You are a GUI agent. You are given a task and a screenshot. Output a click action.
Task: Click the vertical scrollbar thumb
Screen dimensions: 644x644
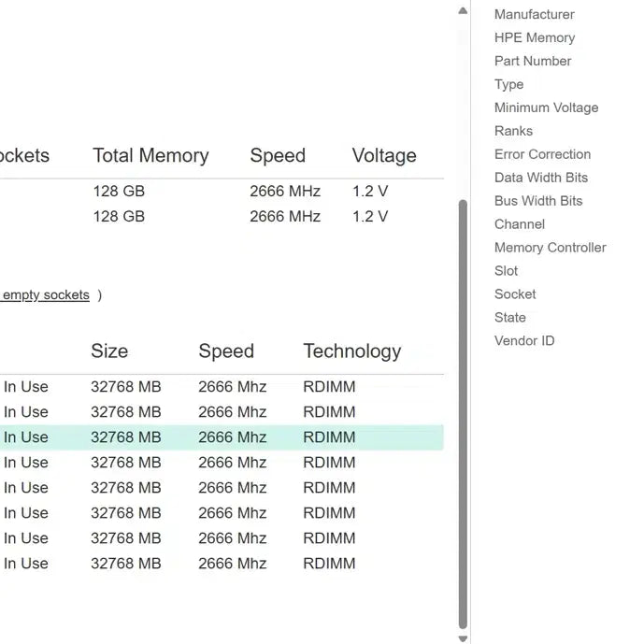(x=463, y=414)
